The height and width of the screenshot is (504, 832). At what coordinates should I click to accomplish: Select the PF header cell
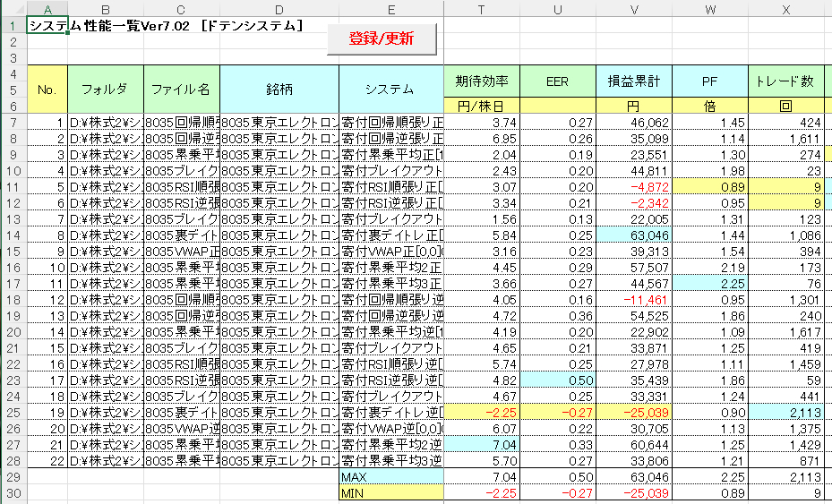pos(710,81)
